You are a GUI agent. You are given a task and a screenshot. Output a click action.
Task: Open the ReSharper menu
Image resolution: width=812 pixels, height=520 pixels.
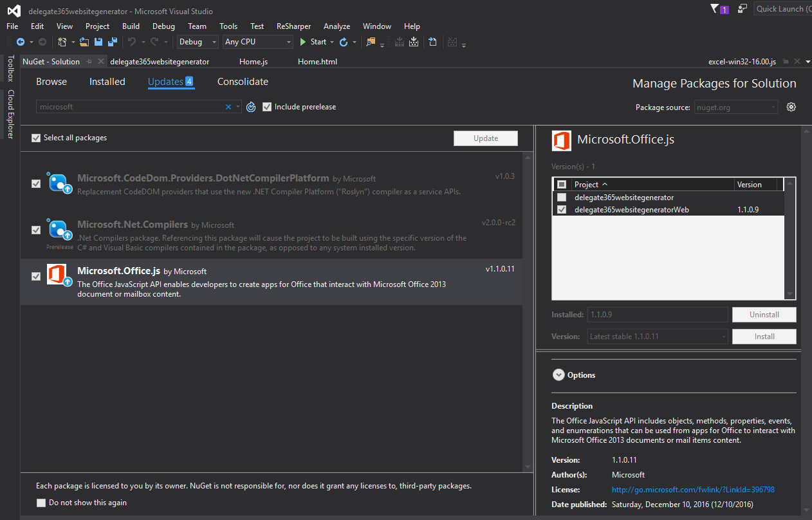coord(293,26)
